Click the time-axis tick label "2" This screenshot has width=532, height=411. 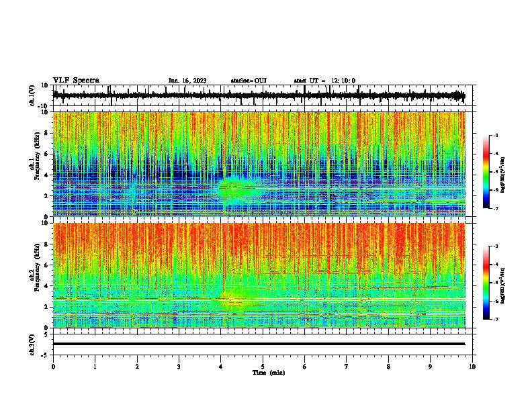pos(137,367)
